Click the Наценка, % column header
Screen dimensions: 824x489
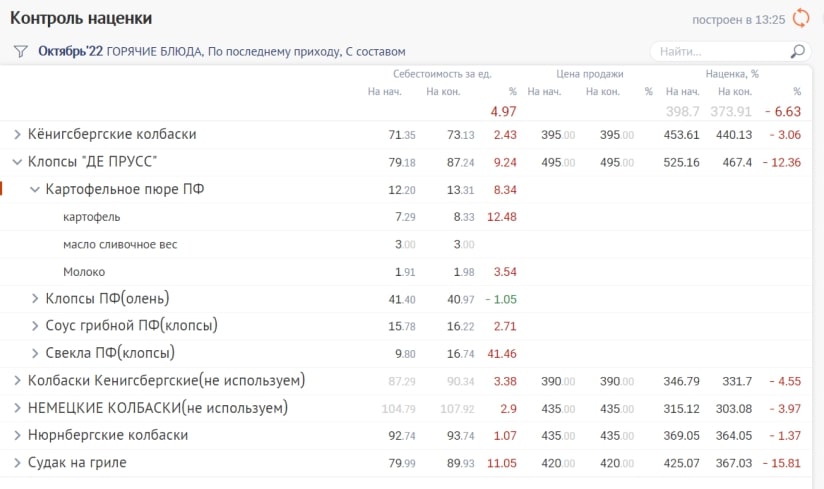pyautogui.click(x=732, y=74)
